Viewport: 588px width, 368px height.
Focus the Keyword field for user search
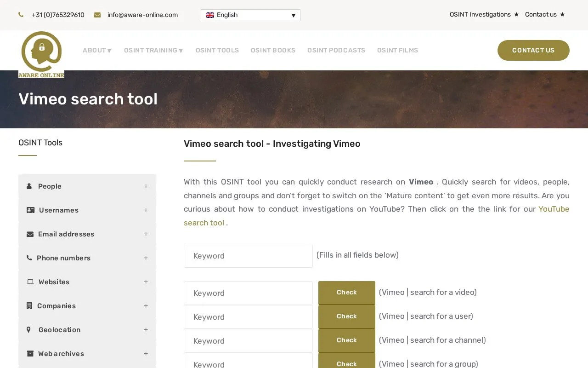[x=248, y=317]
